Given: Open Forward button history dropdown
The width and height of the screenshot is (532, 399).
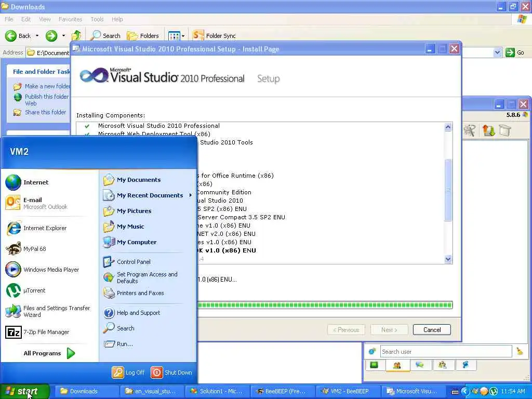Looking at the screenshot, I should pyautogui.click(x=63, y=36).
